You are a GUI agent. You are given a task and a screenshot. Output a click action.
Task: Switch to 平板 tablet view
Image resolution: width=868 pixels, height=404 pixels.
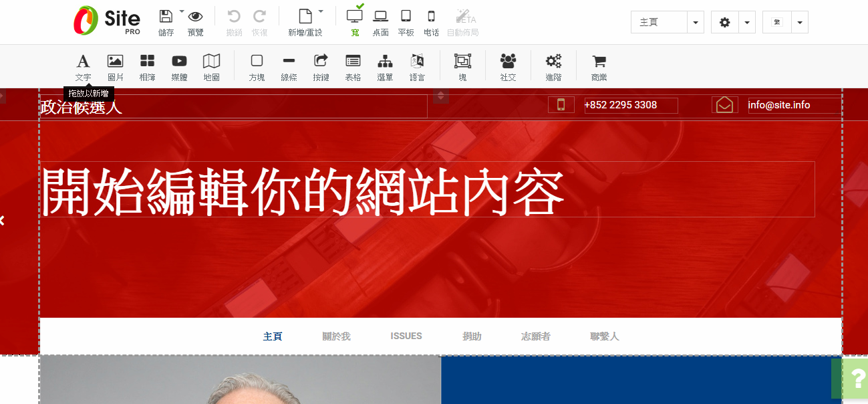(x=406, y=22)
